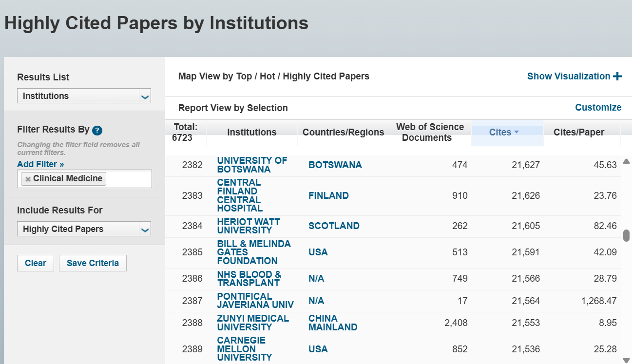Click N/A in NHS Blood & Transplant row
632x364 pixels.
click(316, 278)
